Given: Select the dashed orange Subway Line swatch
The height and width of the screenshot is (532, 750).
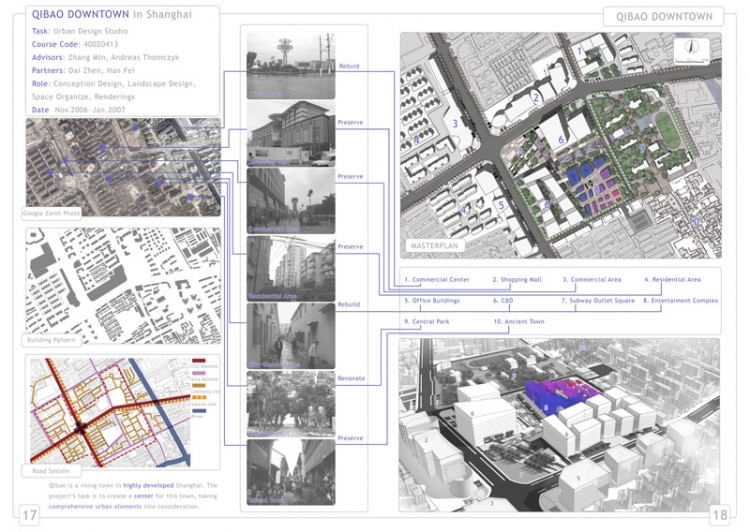Looking at the screenshot, I should (x=199, y=398).
